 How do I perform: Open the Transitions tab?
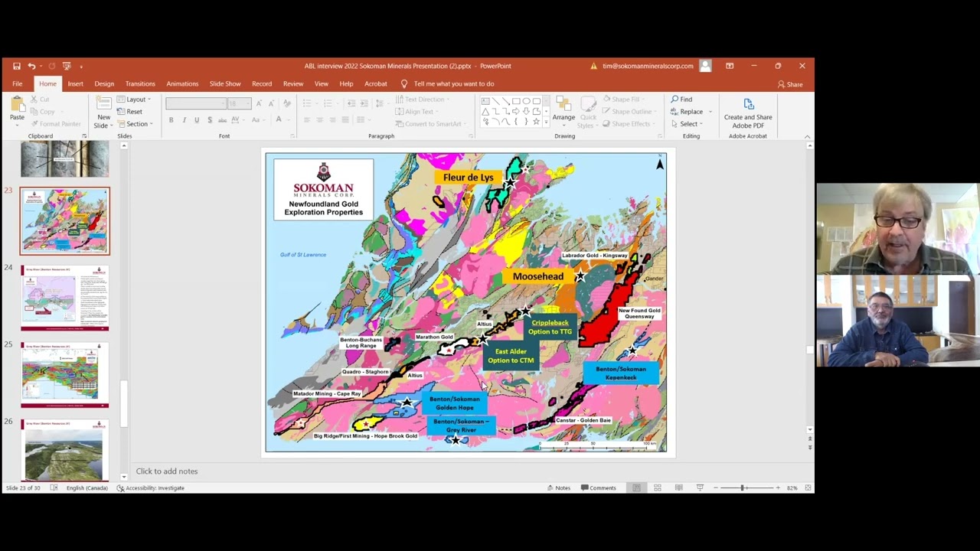pyautogui.click(x=140, y=83)
